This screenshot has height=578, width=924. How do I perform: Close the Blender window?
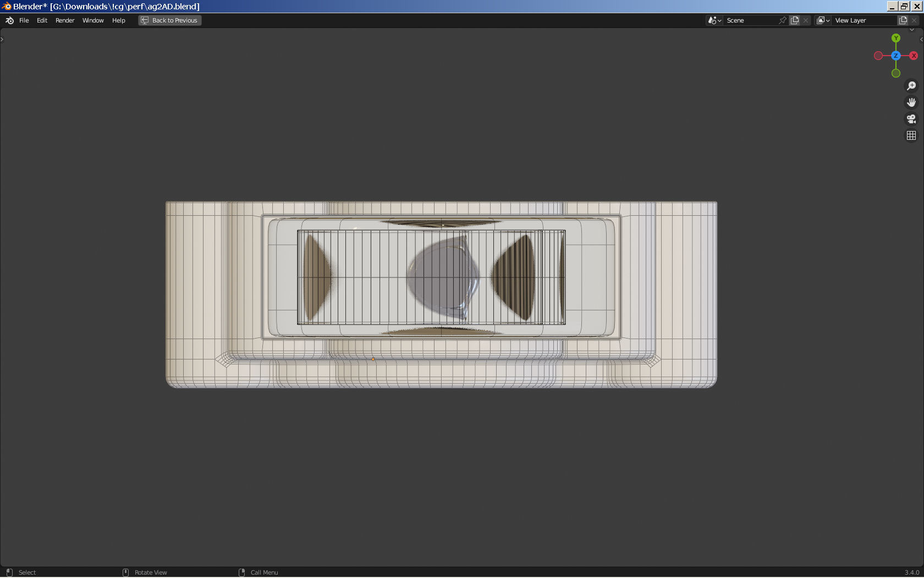point(916,7)
